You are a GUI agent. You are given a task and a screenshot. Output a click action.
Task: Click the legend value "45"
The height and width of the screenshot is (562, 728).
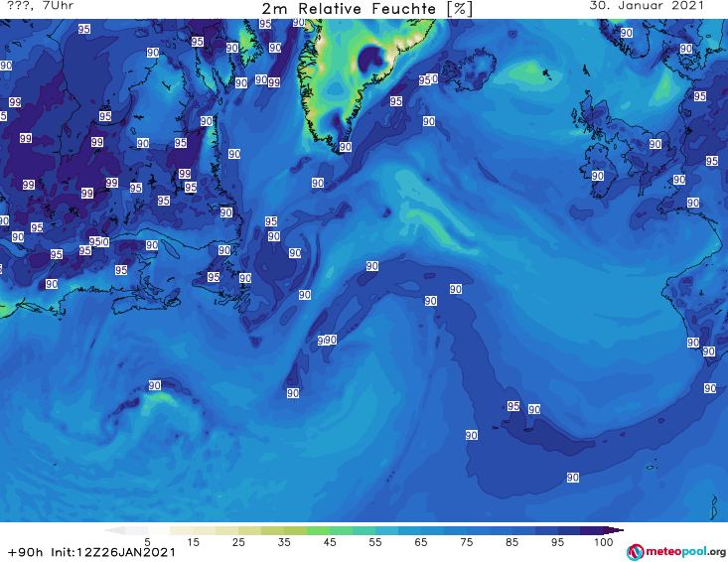pyautogui.click(x=330, y=542)
